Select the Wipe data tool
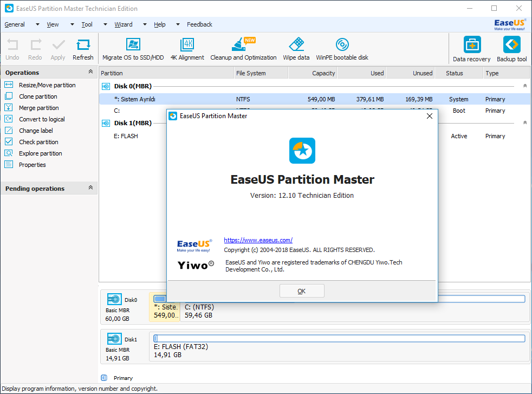 coord(296,49)
